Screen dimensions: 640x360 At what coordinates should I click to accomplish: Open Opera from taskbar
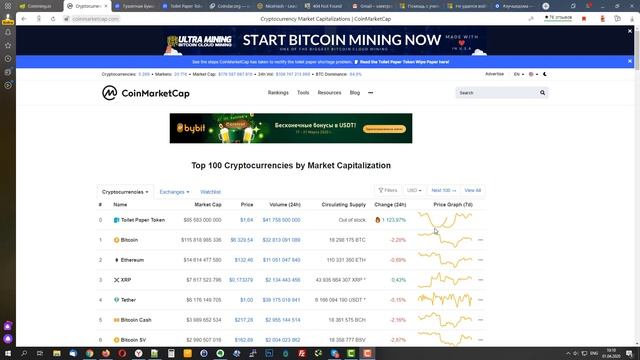(122, 353)
